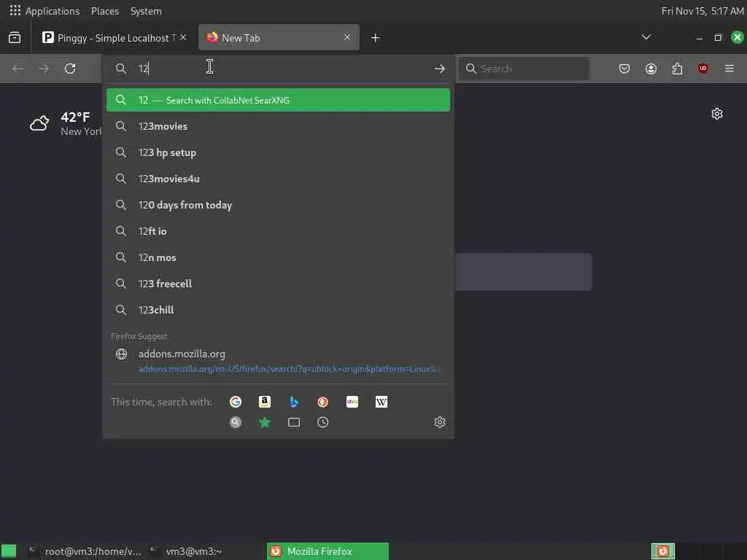This screenshot has width=747, height=560.
Task: Open the Save to Pocket icon
Action: tap(624, 69)
